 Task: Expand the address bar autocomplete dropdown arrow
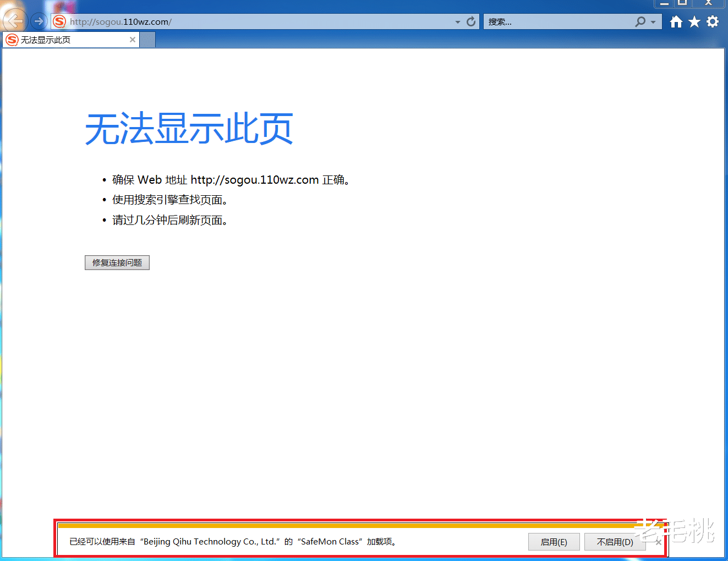(x=458, y=22)
